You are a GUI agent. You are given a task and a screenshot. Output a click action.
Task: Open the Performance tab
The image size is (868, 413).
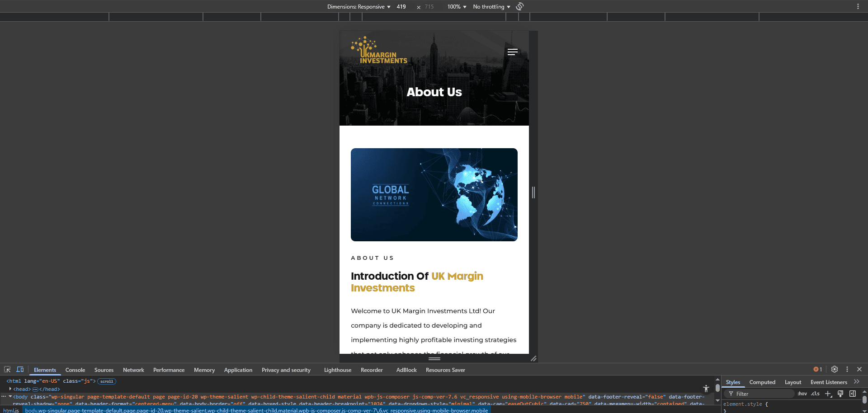click(x=169, y=370)
